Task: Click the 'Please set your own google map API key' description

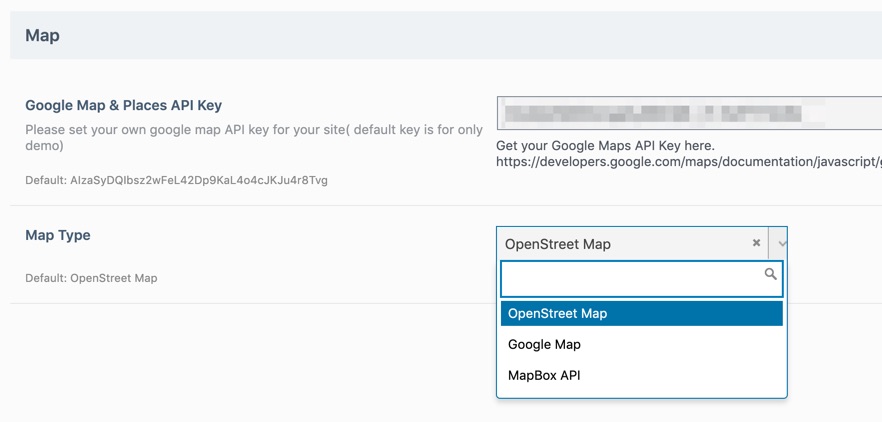Action: point(254,138)
